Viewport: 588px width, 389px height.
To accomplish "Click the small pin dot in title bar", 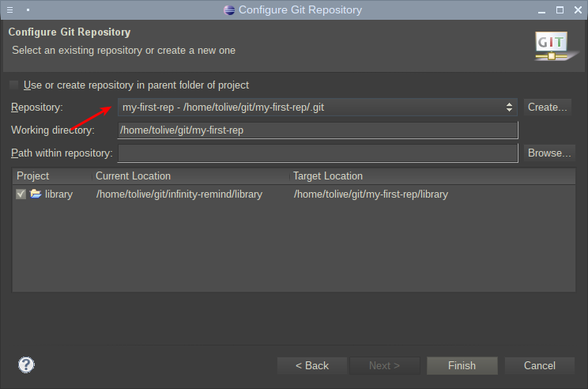I will point(28,10).
